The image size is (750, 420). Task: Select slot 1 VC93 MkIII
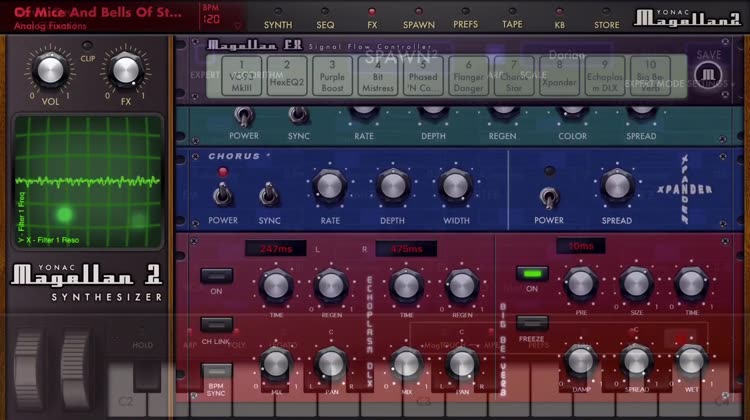[x=242, y=76]
